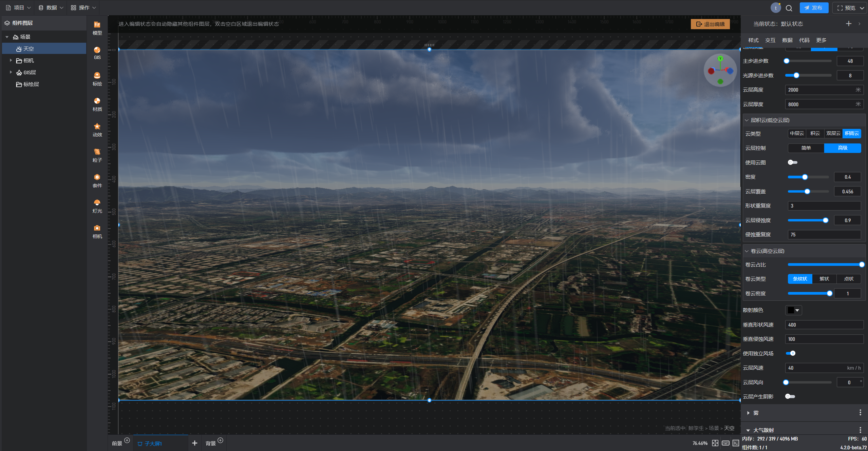Toggle the 使用云图 switch
This screenshot has height=451, width=868.
(x=792, y=162)
